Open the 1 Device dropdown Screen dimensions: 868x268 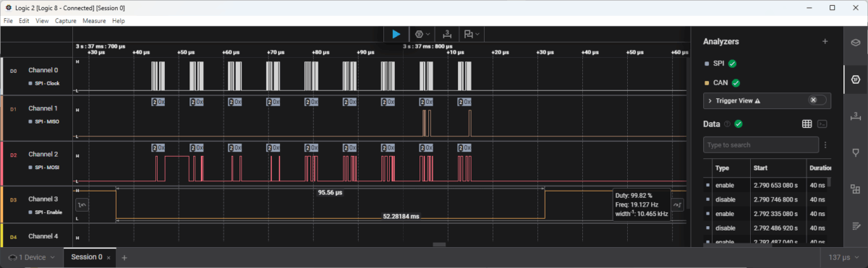(31, 257)
